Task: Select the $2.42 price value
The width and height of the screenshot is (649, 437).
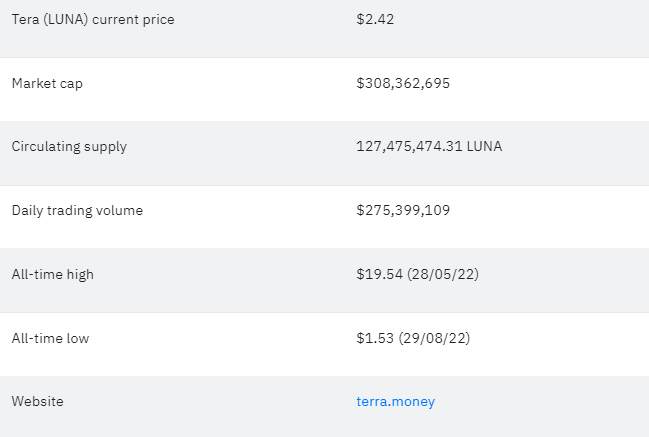Action: pos(375,19)
